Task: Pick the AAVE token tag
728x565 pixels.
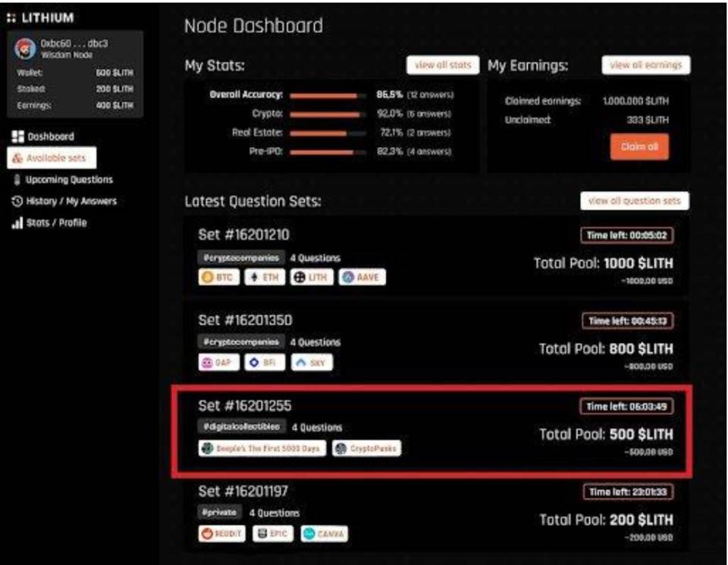Action: pyautogui.click(x=362, y=277)
